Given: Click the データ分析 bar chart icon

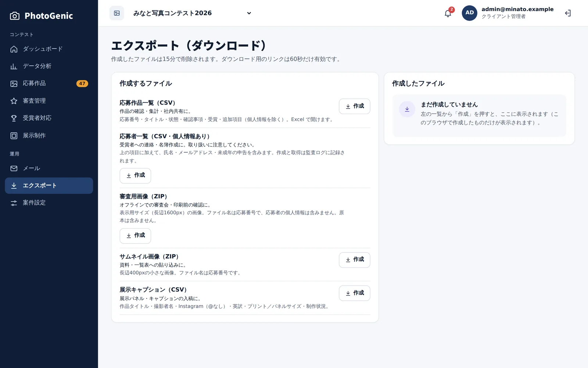Looking at the screenshot, I should (14, 66).
